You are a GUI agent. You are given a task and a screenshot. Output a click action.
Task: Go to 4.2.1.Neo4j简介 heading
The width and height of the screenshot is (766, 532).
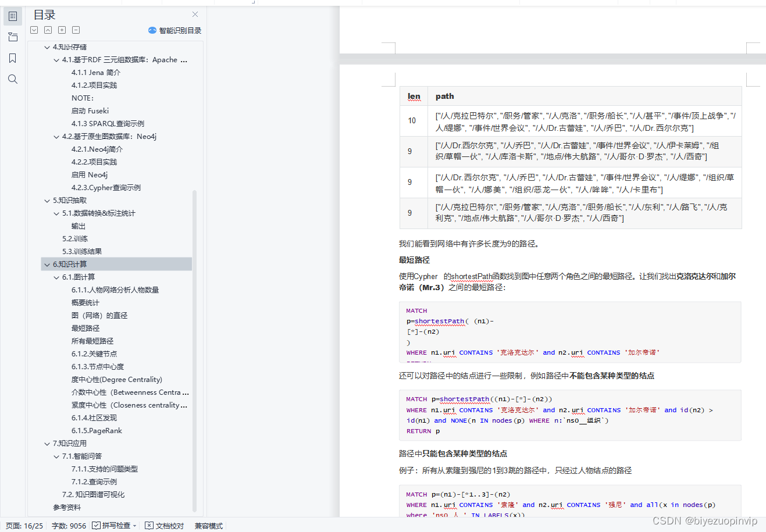(x=97, y=149)
